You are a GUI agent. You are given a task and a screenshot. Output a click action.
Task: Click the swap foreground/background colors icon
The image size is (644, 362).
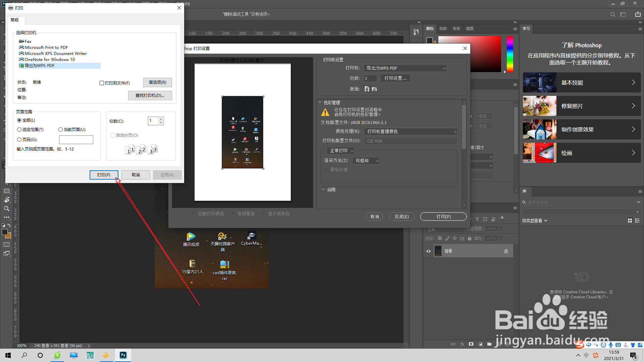9,225
